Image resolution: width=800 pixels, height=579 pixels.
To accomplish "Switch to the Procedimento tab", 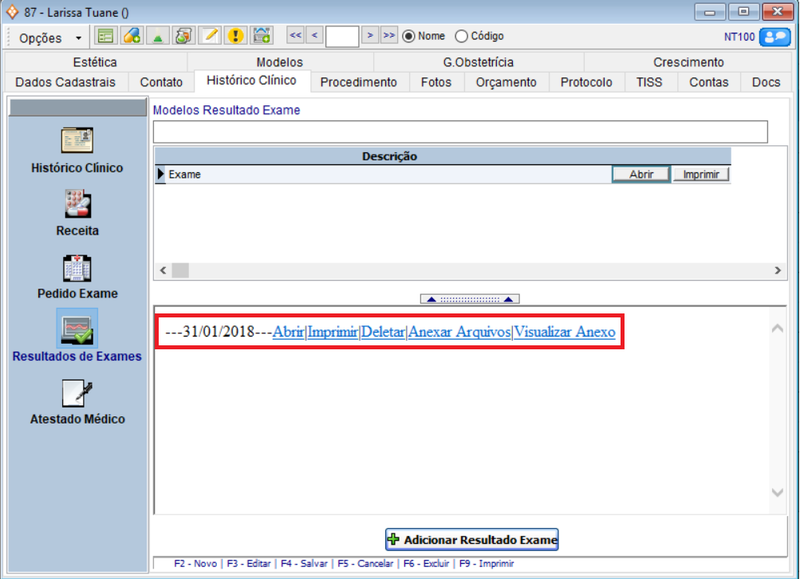I will [x=358, y=82].
